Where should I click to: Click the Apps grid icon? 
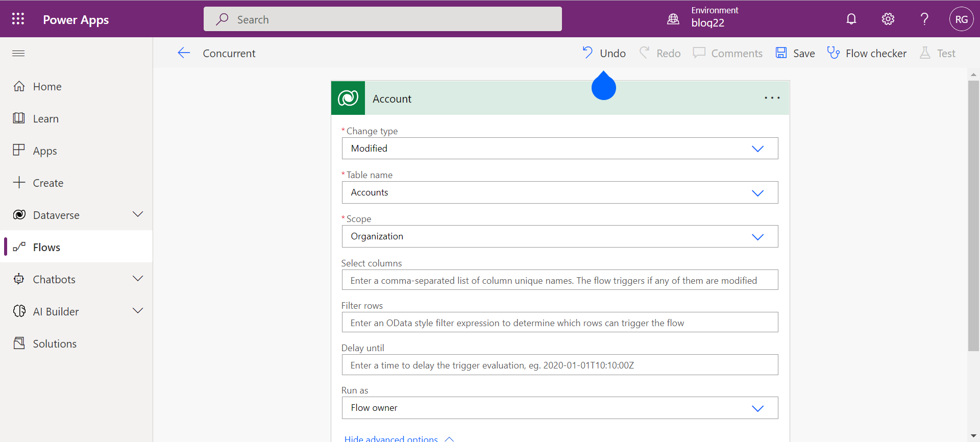pyautogui.click(x=19, y=150)
